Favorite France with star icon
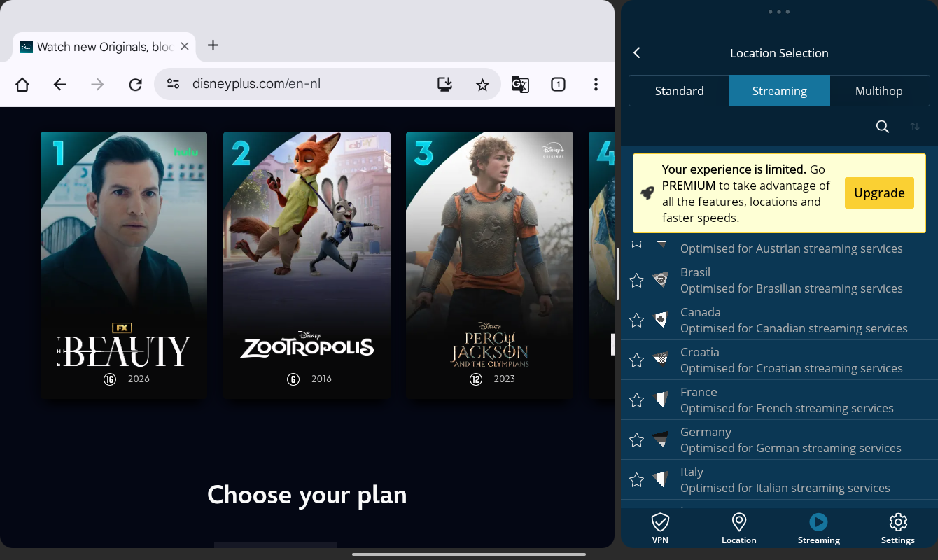 coord(636,400)
